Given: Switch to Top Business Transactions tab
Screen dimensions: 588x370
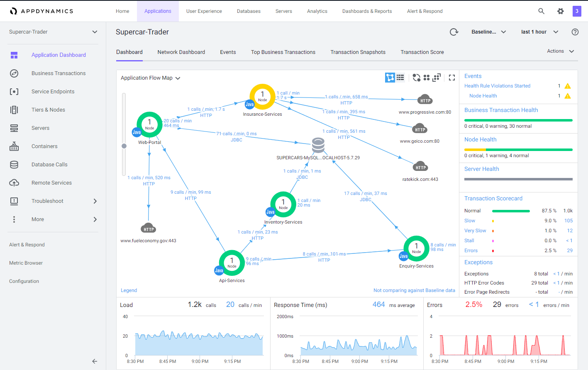Looking at the screenshot, I should coord(283,52).
